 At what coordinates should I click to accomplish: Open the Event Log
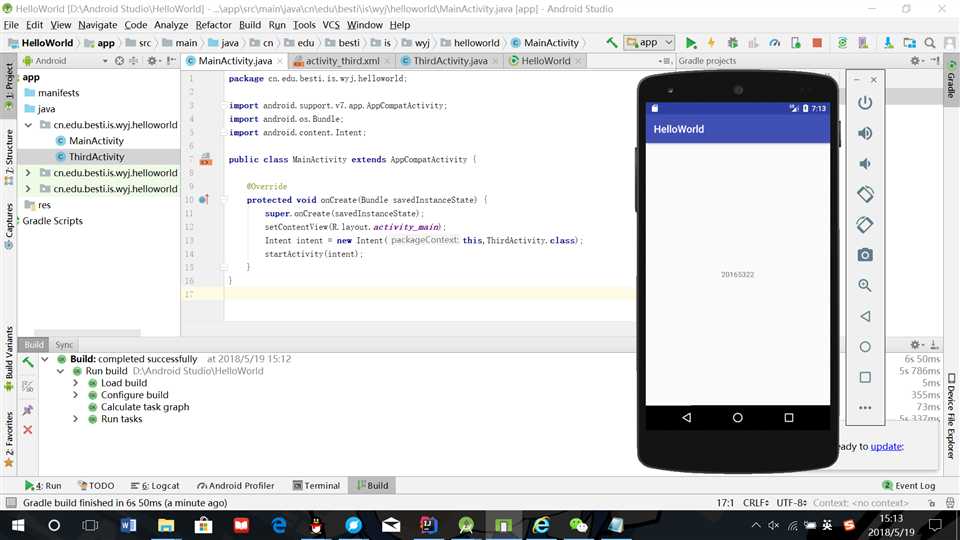pyautogui.click(x=909, y=486)
